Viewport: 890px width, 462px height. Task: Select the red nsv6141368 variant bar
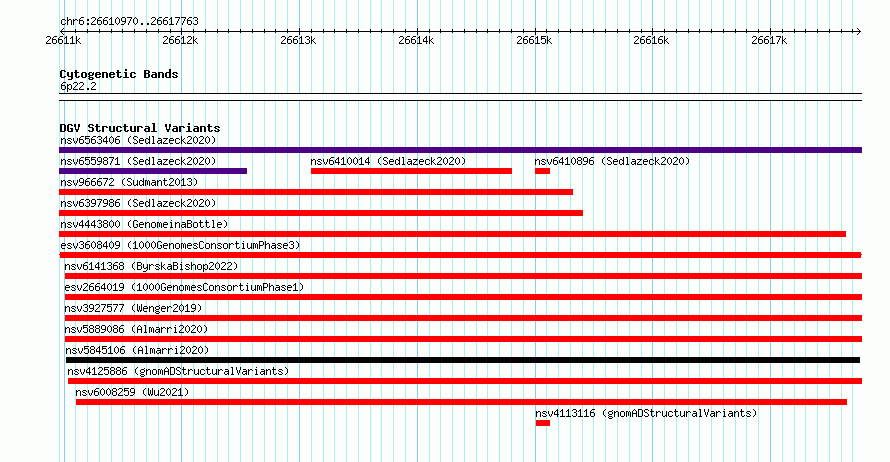click(463, 276)
